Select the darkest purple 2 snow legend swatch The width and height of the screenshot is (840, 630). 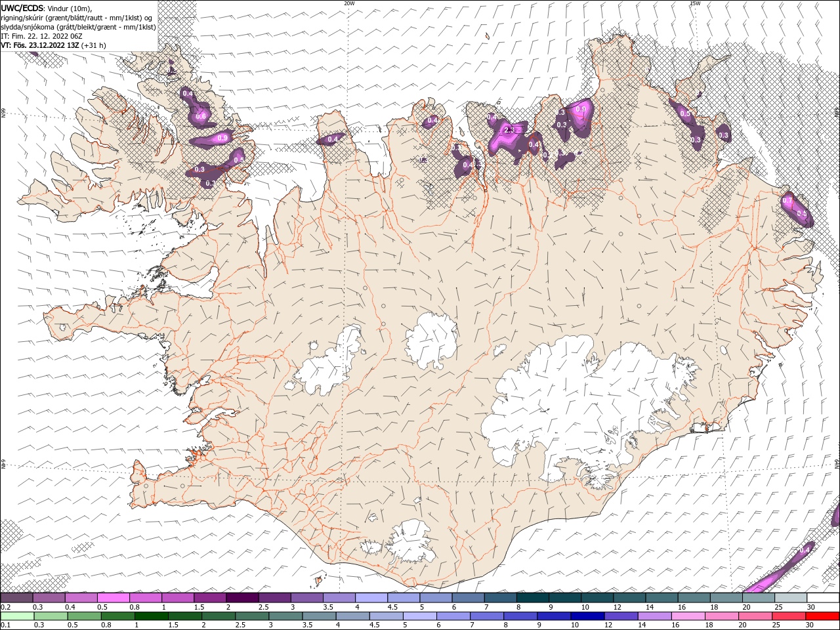(242, 598)
